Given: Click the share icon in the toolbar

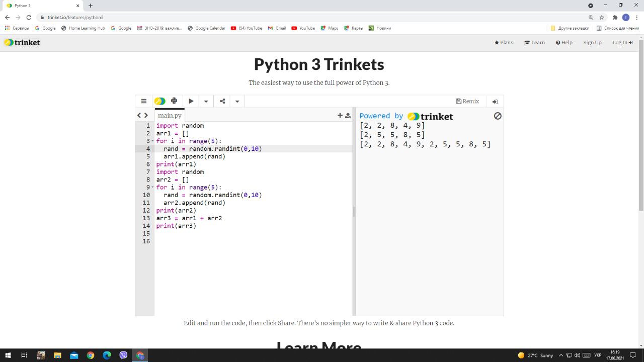Looking at the screenshot, I should (222, 101).
